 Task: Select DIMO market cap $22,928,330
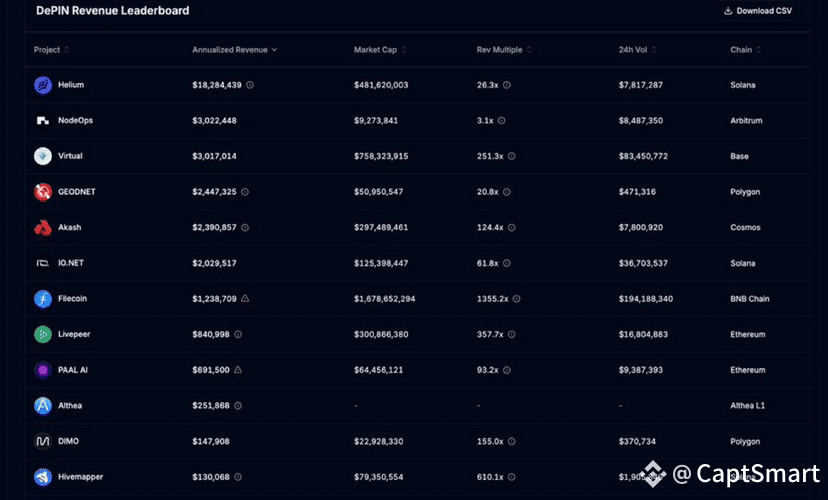(x=378, y=441)
